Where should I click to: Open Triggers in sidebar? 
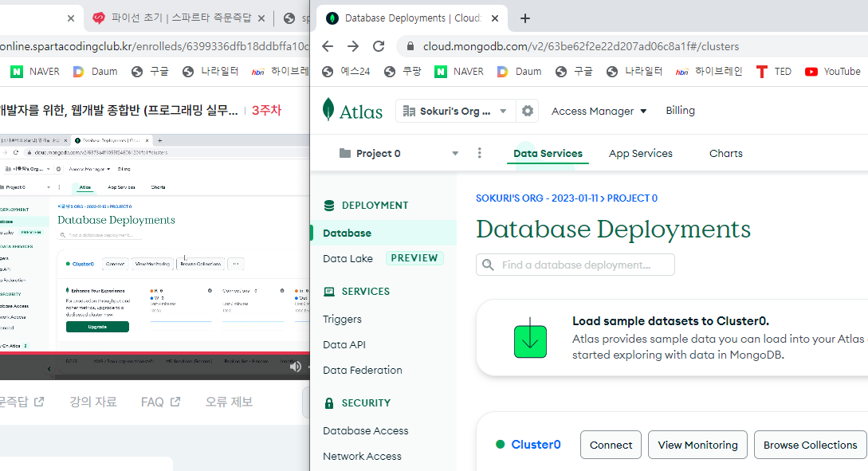[x=342, y=320]
